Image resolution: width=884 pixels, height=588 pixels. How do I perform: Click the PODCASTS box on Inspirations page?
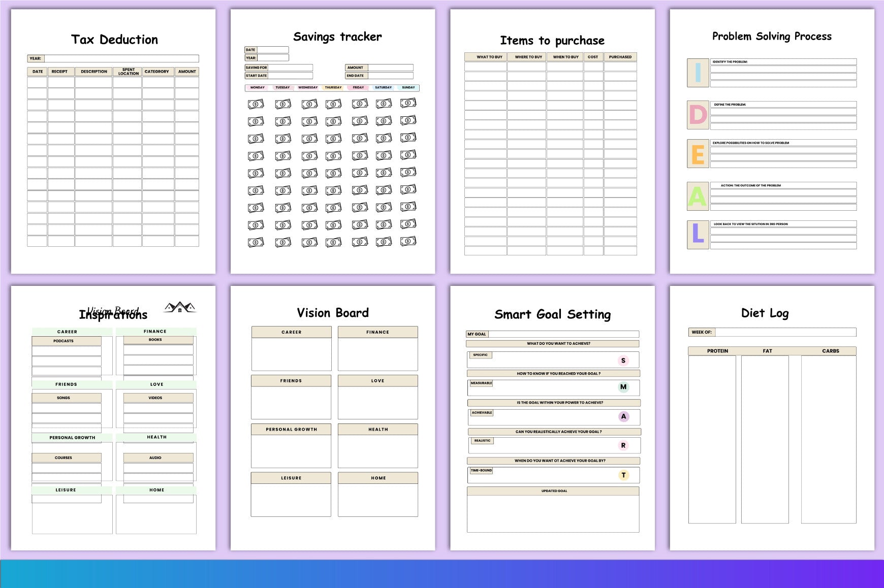tap(67, 341)
